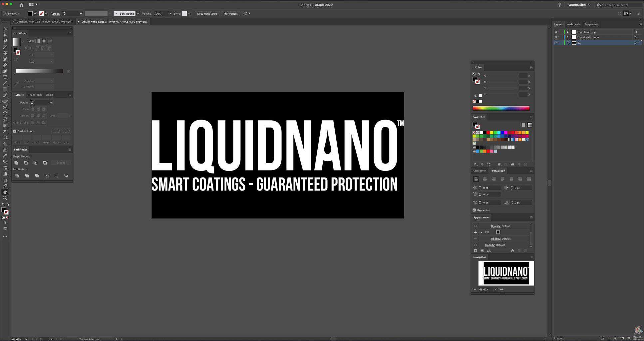Pick the Selection arrow tool
The width and height of the screenshot is (644, 341).
5,29
